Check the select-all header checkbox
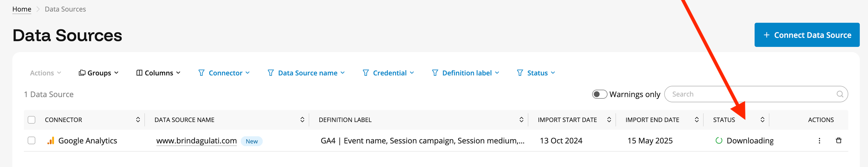The image size is (868, 167). tap(32, 120)
